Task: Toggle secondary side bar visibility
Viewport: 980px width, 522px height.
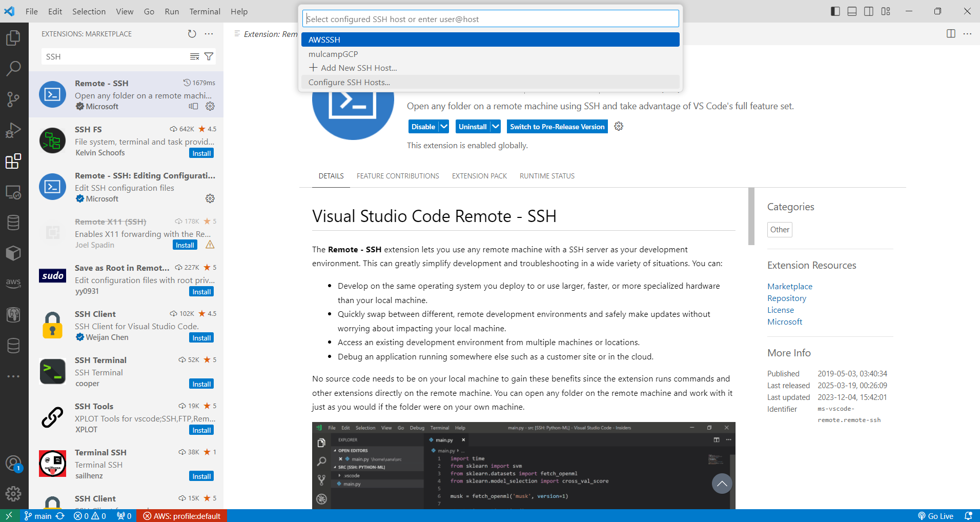Action: (869, 11)
